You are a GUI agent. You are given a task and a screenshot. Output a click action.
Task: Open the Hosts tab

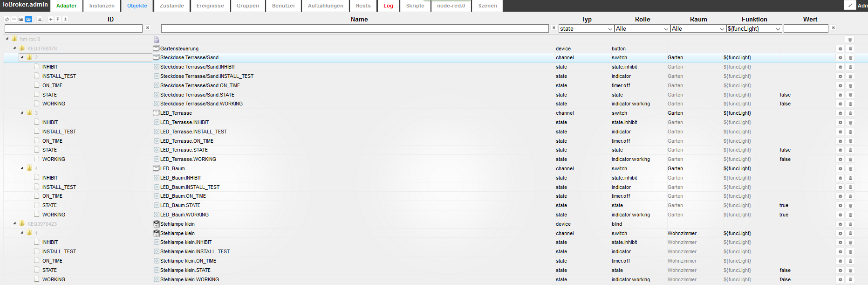(x=363, y=6)
